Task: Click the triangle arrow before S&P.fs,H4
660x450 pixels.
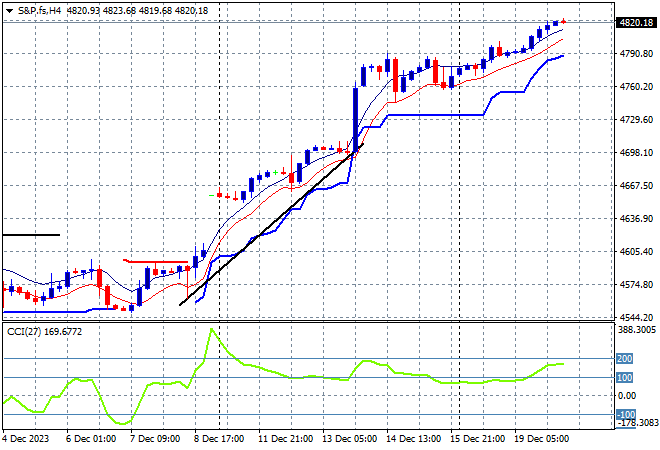Action: (x=9, y=11)
